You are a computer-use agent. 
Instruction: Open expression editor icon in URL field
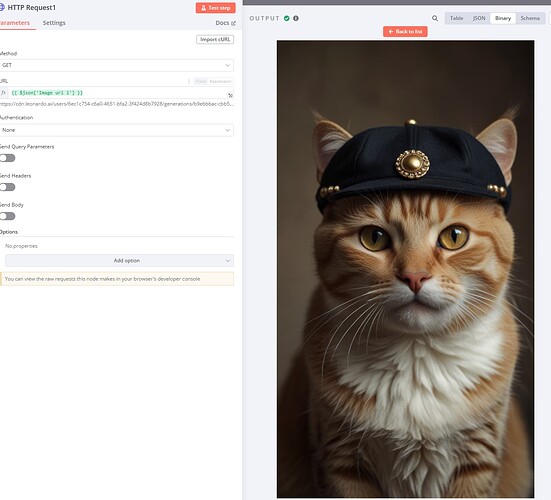tap(231, 95)
